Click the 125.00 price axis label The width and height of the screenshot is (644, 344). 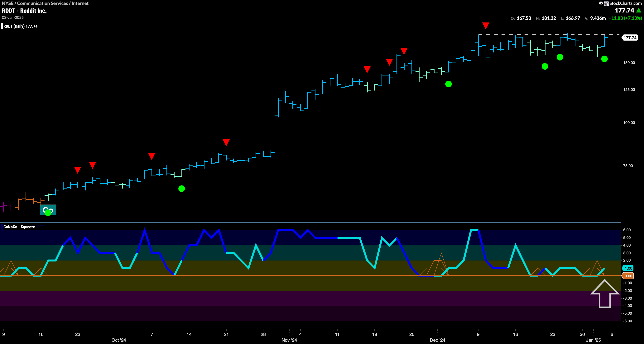629,90
